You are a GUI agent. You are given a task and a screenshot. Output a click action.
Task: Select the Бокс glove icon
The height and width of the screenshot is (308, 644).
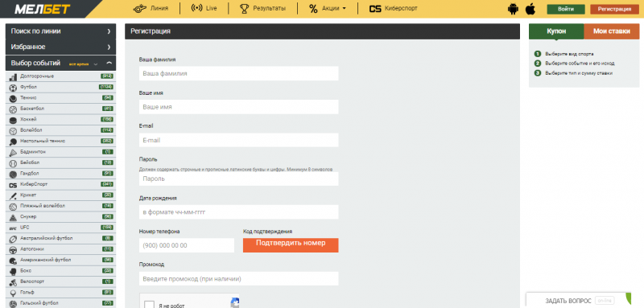point(13,271)
